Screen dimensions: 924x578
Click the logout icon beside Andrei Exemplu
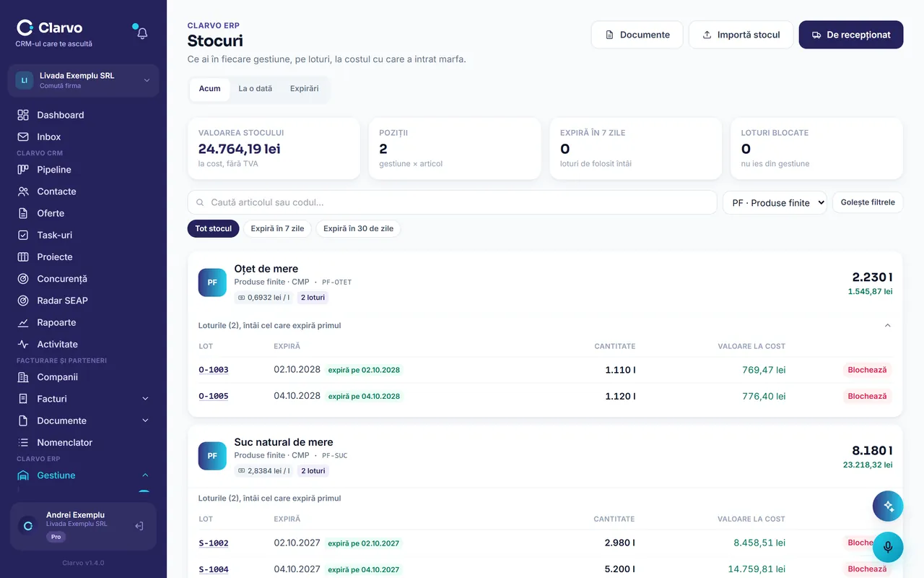coord(139,526)
